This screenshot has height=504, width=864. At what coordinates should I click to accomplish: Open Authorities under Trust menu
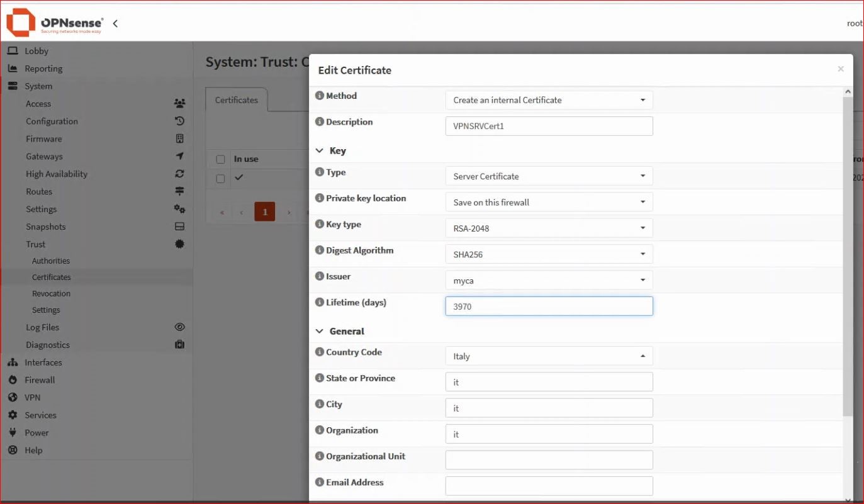tap(51, 261)
